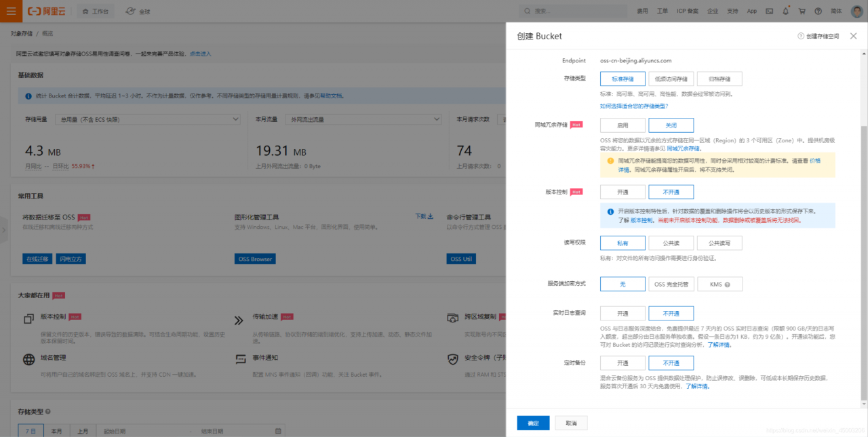Screen dimensions: 868x437
Task: Click the 传输加速 double-arrow icon
Action: click(x=239, y=320)
